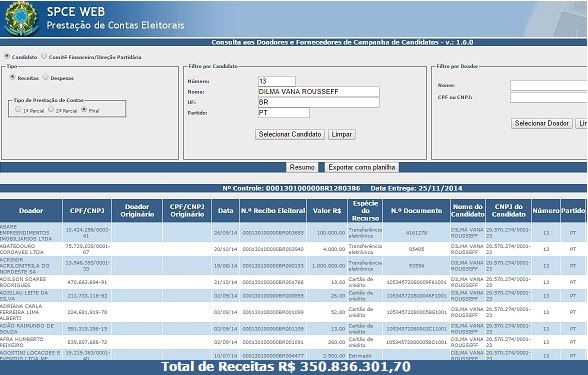Click the donor Nome input field

pos(549,86)
